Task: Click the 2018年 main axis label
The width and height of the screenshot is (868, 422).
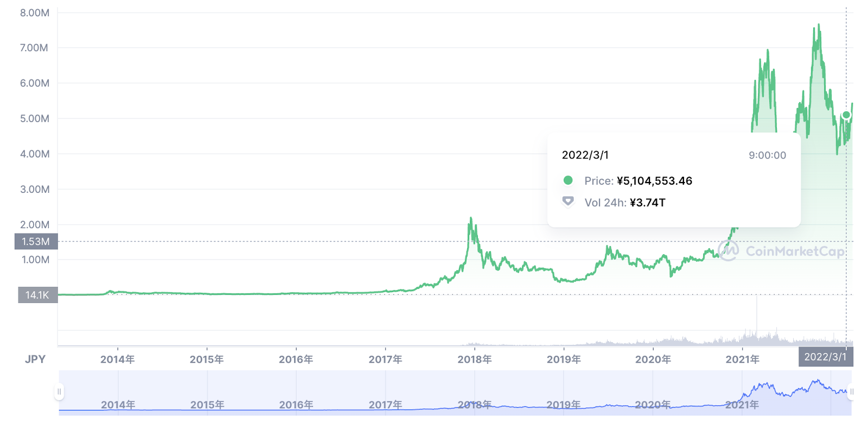Action: 475,359
